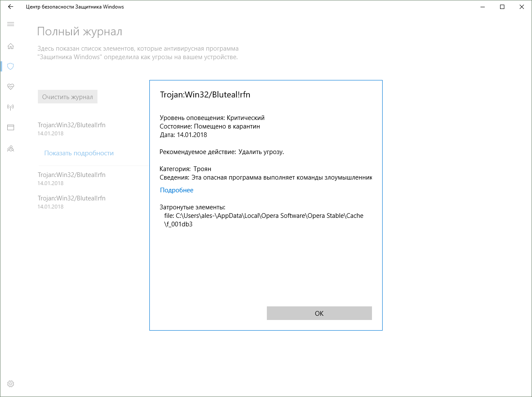Image resolution: width=532 pixels, height=397 pixels.
Task: Click Показать подробности link
Action: 79,153
